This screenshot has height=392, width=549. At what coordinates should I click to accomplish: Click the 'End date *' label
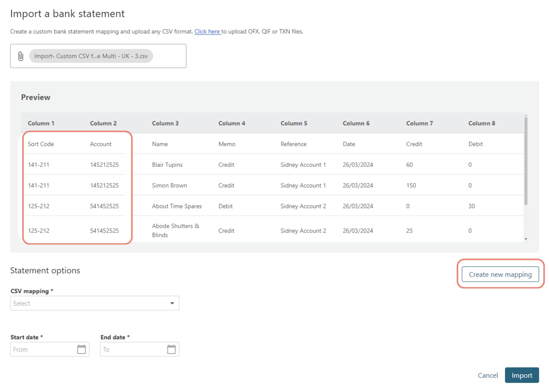click(x=115, y=337)
